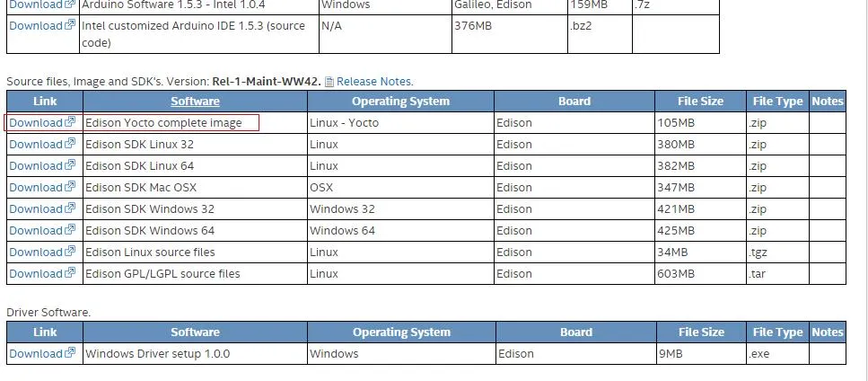Image resolution: width=868 pixels, height=381 pixels.
Task: Click external-link icon for Edison SDK Windows 32
Action: [70, 208]
